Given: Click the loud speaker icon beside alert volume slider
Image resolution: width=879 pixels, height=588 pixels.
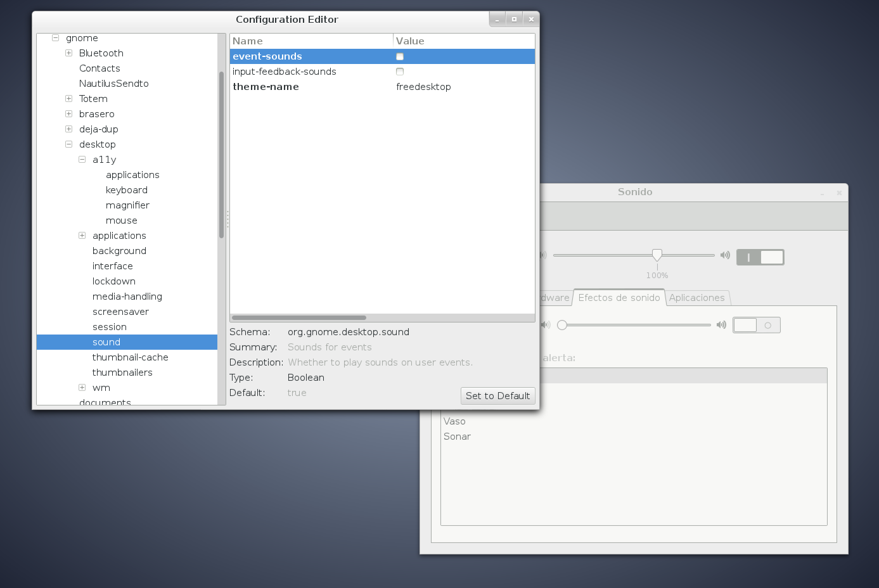Looking at the screenshot, I should point(721,325).
